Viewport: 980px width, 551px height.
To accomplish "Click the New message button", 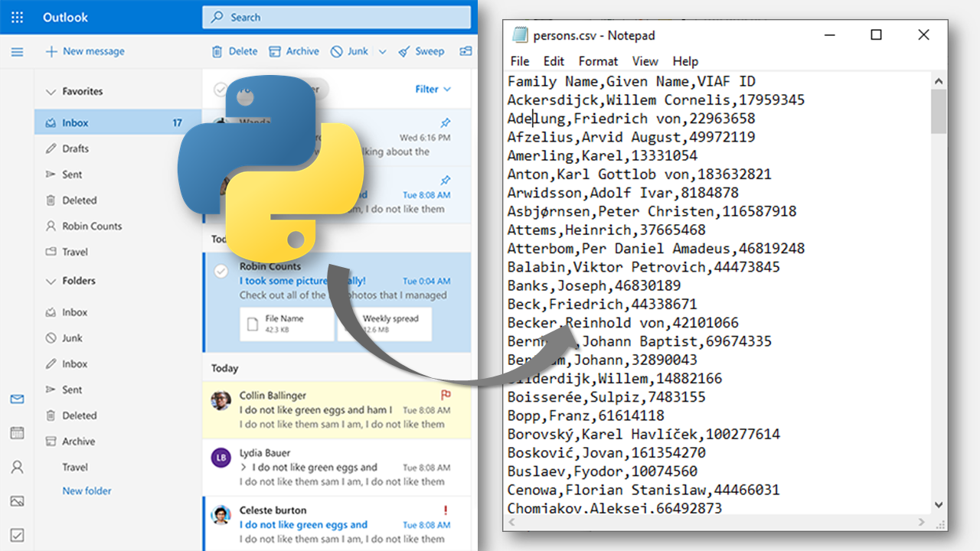I will 84,51.
